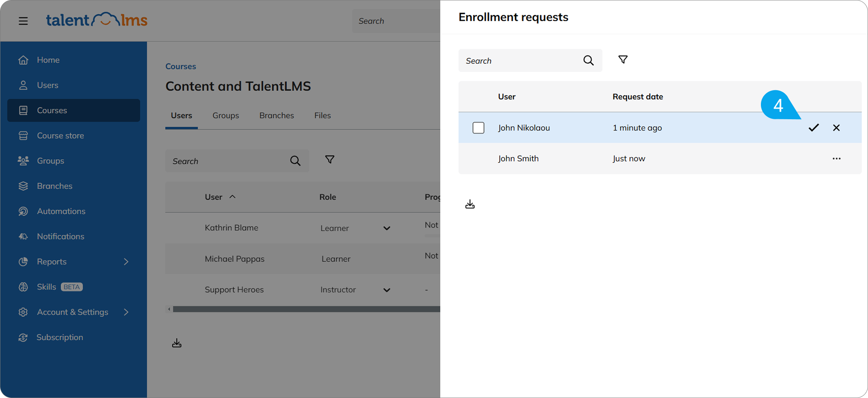This screenshot has height=398, width=868.
Task: Click the Course store icon
Action: pos(23,135)
